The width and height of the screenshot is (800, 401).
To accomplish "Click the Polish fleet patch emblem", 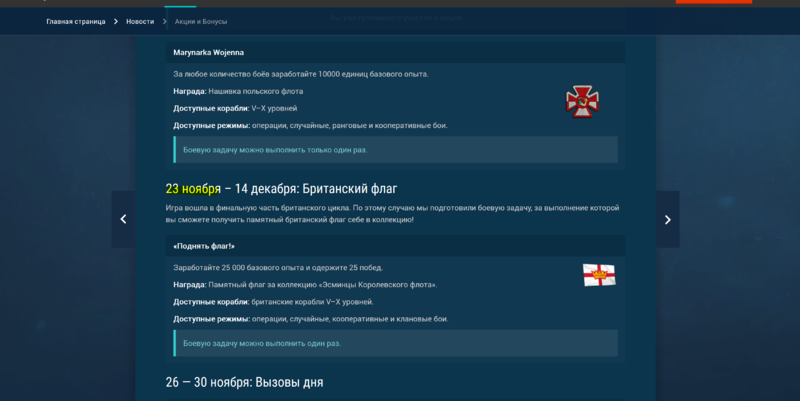I will 583,101.
